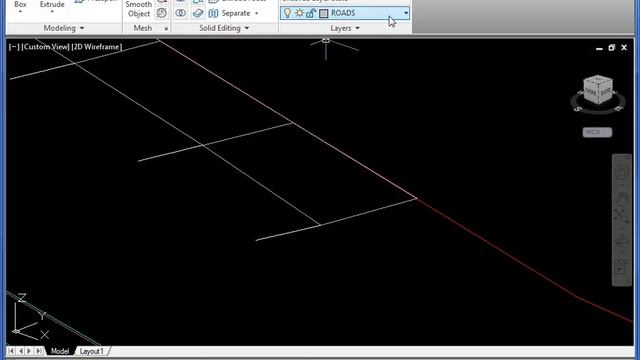Open the ROADS layer dropdown list
Screen dimensions: 640x360
pos(406,13)
